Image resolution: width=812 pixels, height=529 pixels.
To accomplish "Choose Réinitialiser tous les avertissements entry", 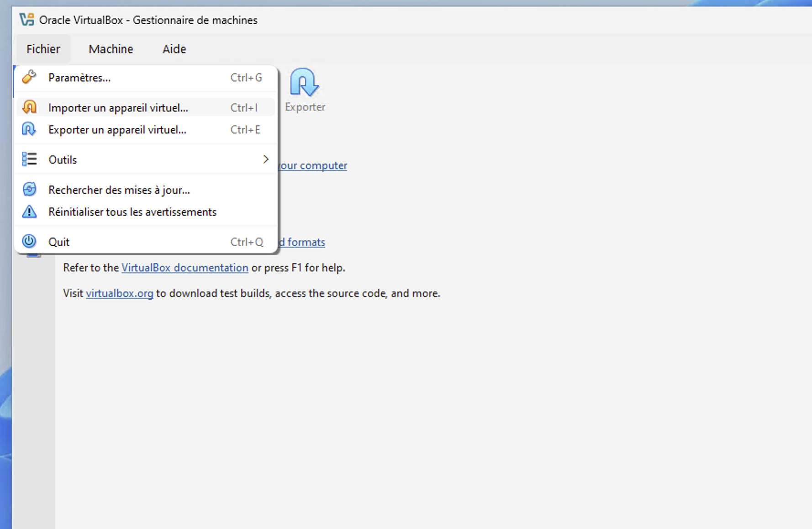I will (132, 212).
